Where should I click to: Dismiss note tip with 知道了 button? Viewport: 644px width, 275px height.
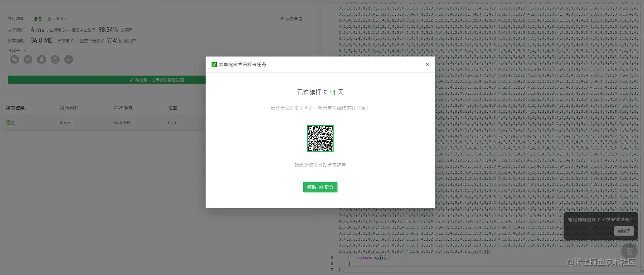(624, 231)
